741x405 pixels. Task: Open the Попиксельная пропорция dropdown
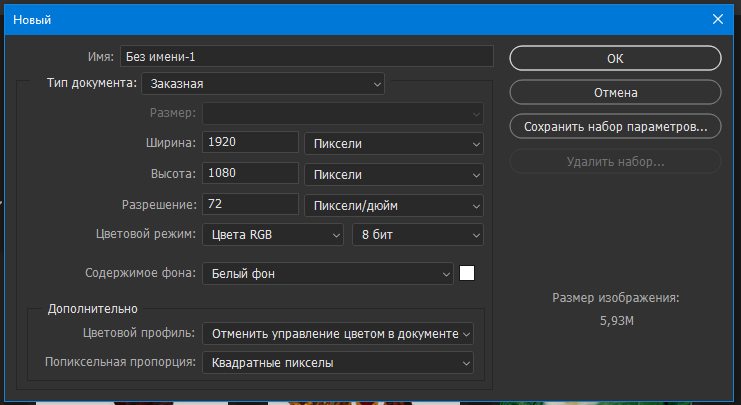coord(338,363)
